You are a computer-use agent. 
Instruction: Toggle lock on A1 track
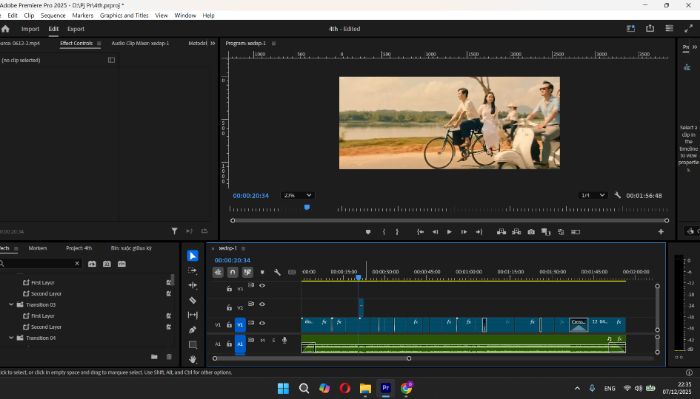(x=229, y=344)
